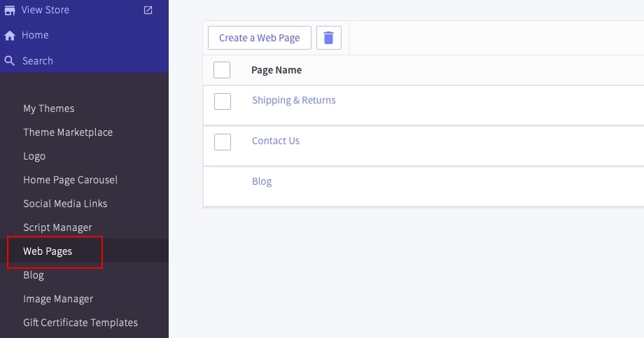The width and height of the screenshot is (644, 338).
Task: Open Image Manager
Action: pyautogui.click(x=58, y=299)
